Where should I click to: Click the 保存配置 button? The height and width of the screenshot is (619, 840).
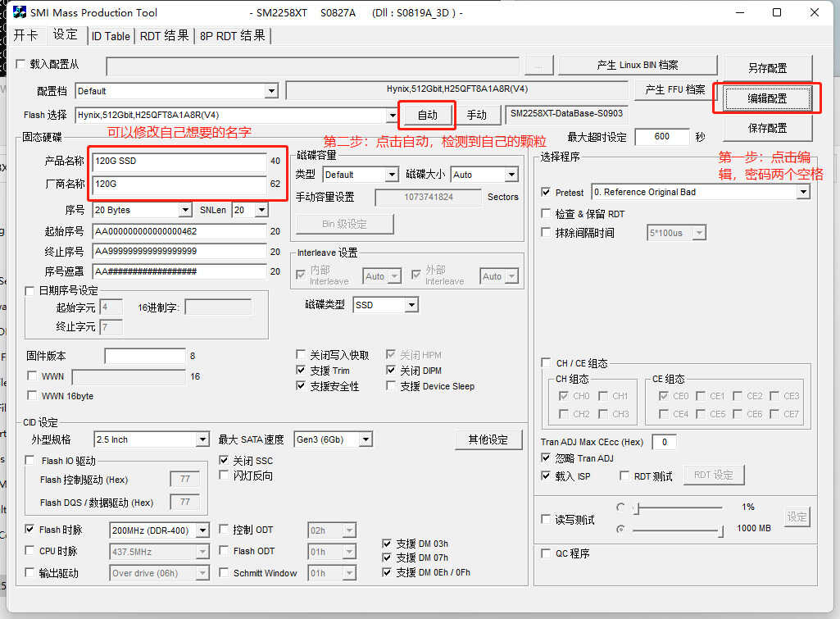point(767,128)
